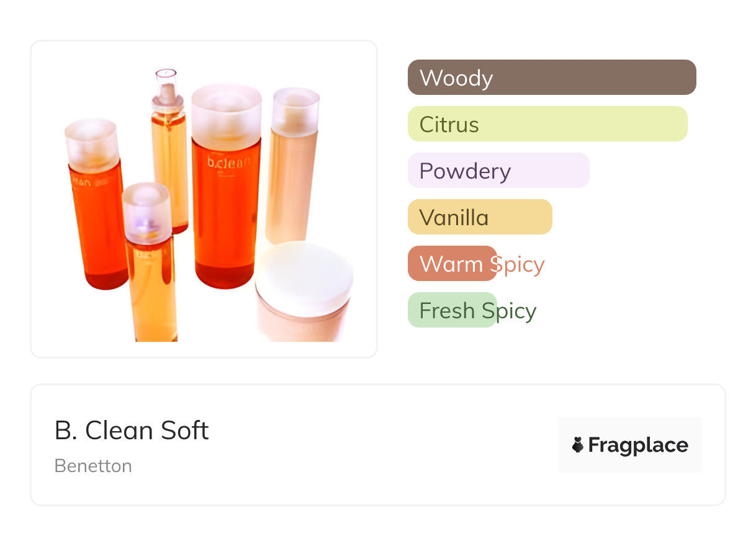
Task: Click the Warm Spicy accord bar
Action: pyautogui.click(x=452, y=264)
